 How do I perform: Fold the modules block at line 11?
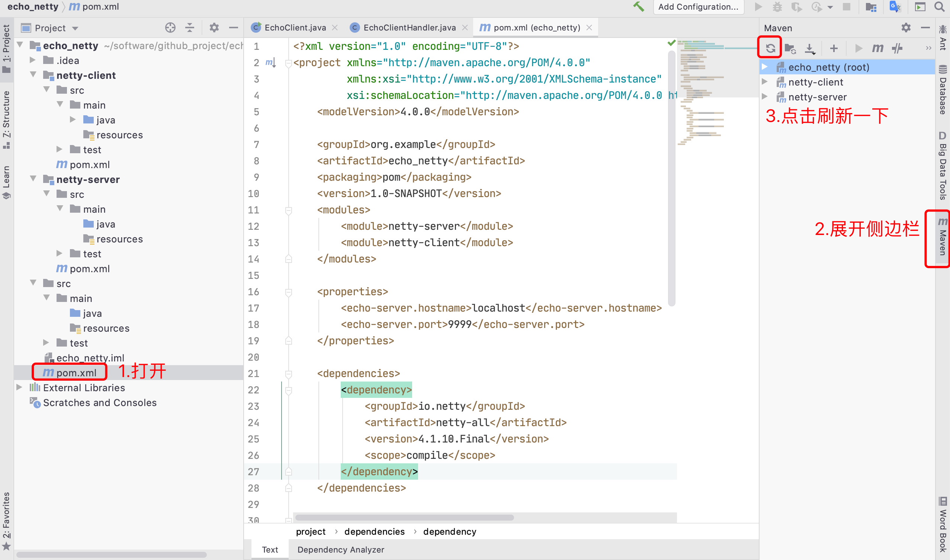coord(288,210)
